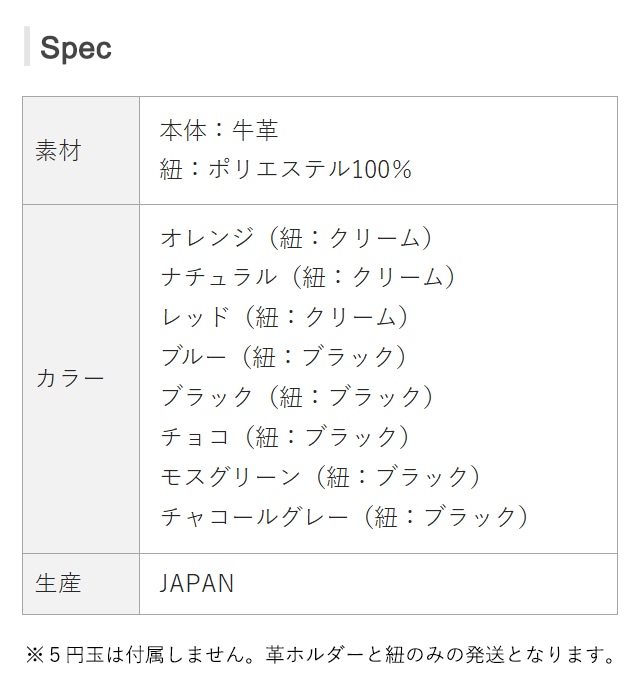Click the 紐:ポリエステル100% text line

286,169
